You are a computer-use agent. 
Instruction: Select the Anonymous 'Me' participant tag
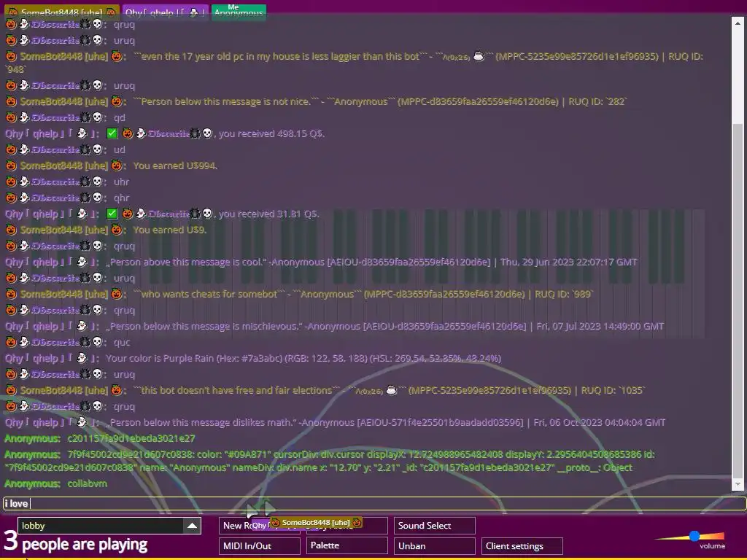[239, 12]
